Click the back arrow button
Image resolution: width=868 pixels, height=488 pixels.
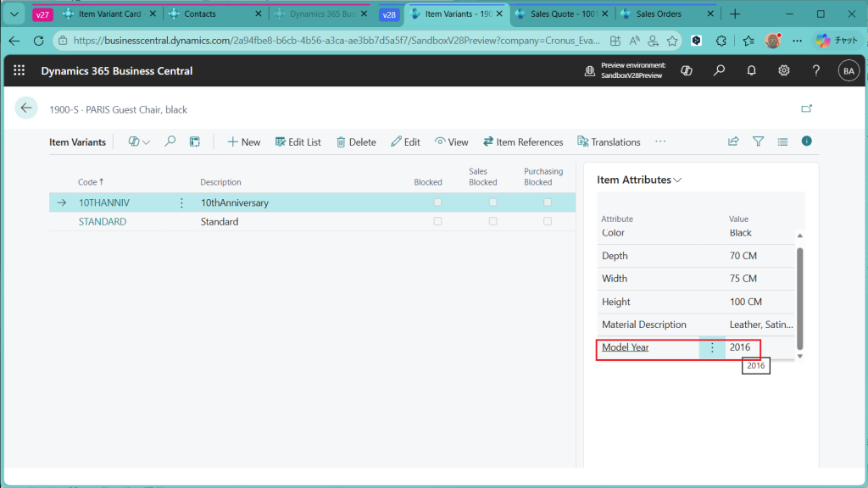26,108
